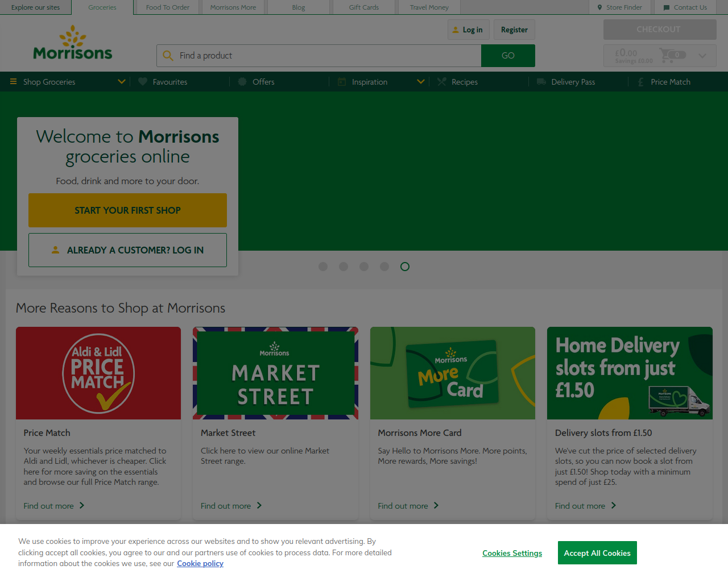This screenshot has width=728, height=582.
Task: Open the Home Delivery slots image
Action: (x=630, y=373)
